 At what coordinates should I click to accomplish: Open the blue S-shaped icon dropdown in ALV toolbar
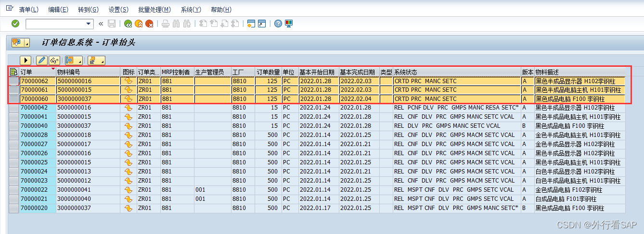[74, 61]
